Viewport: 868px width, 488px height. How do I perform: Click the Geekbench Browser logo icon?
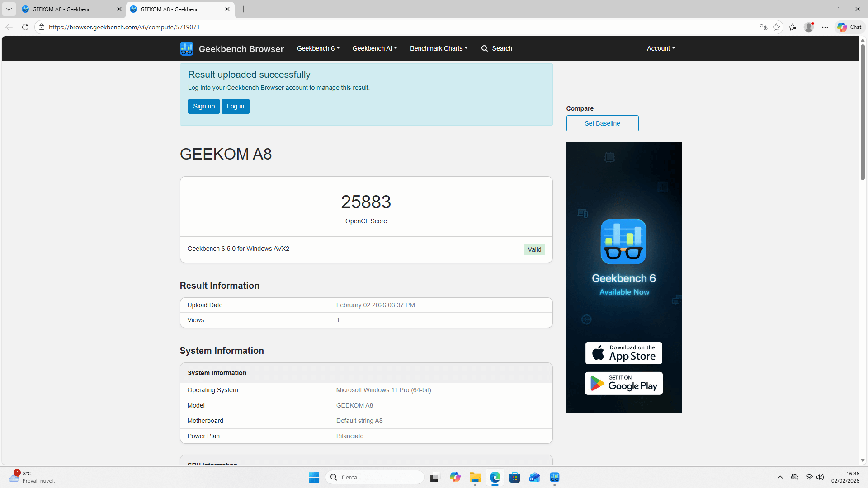(x=186, y=49)
